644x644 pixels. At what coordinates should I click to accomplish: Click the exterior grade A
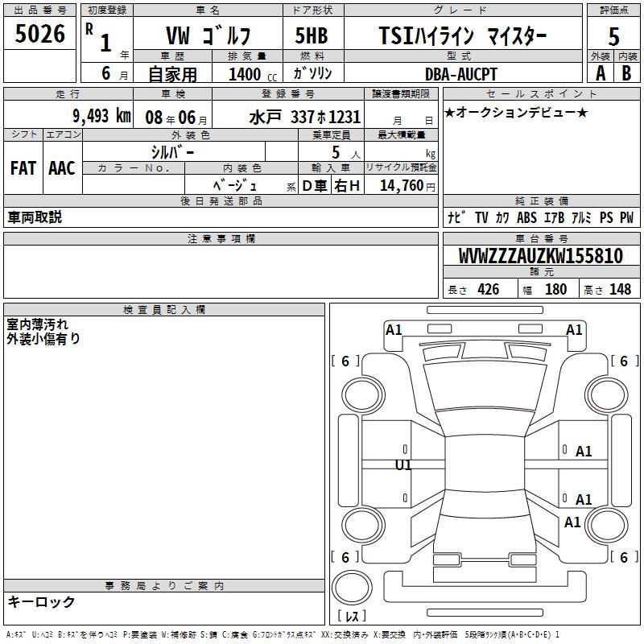point(601,73)
